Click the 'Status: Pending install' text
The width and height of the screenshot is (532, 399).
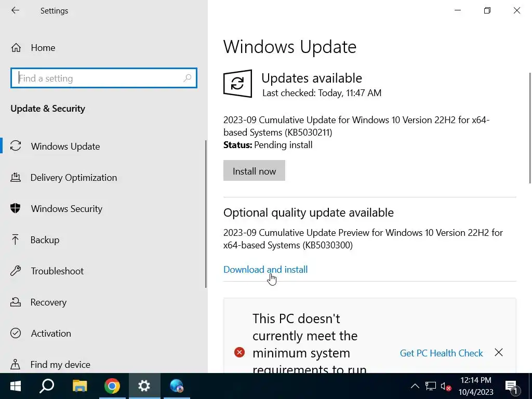tap(268, 145)
